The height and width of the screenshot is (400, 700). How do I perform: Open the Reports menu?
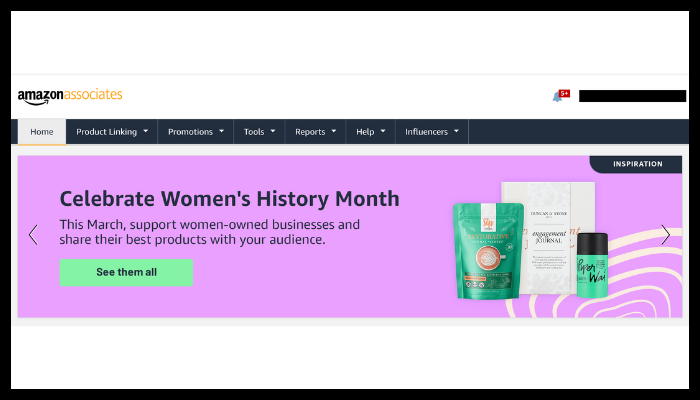pyautogui.click(x=315, y=132)
